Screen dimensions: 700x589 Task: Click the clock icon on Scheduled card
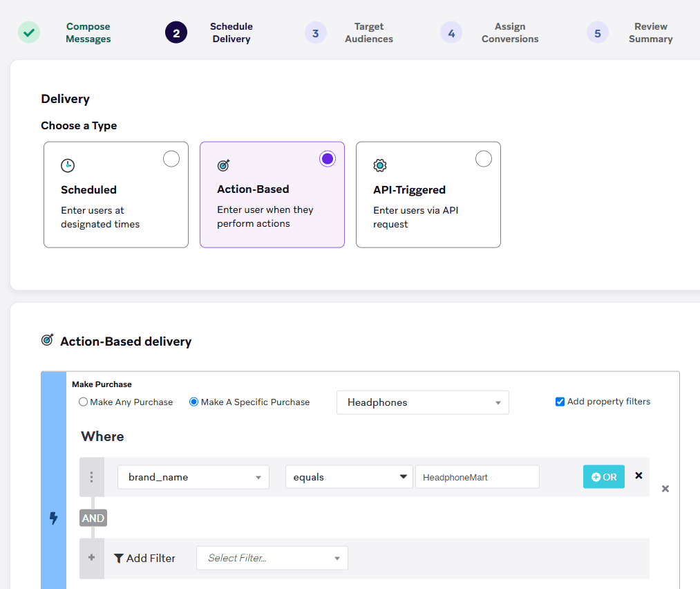click(68, 166)
